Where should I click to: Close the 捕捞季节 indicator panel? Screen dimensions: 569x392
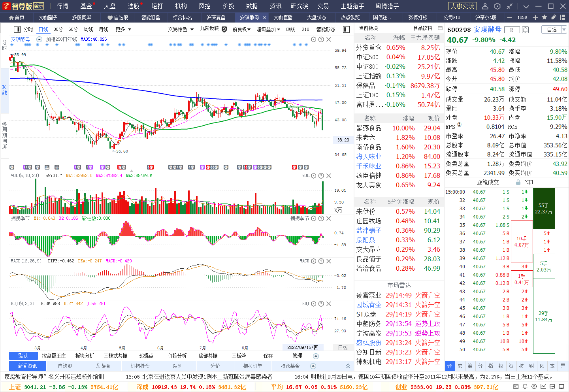tap(328, 219)
